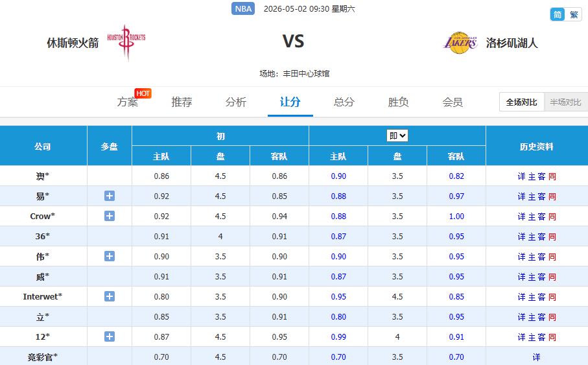Click 休斯顿火箭 team name
The width and height of the screenshot is (588, 365).
(x=73, y=43)
